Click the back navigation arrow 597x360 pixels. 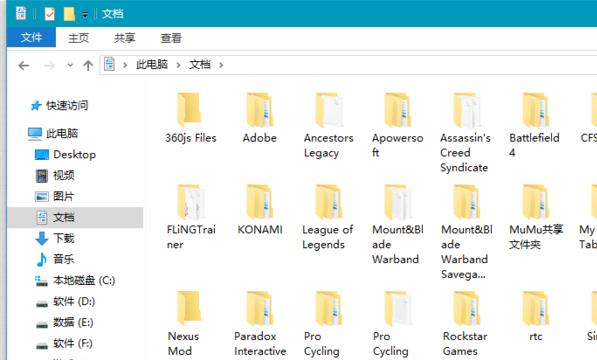pos(24,66)
